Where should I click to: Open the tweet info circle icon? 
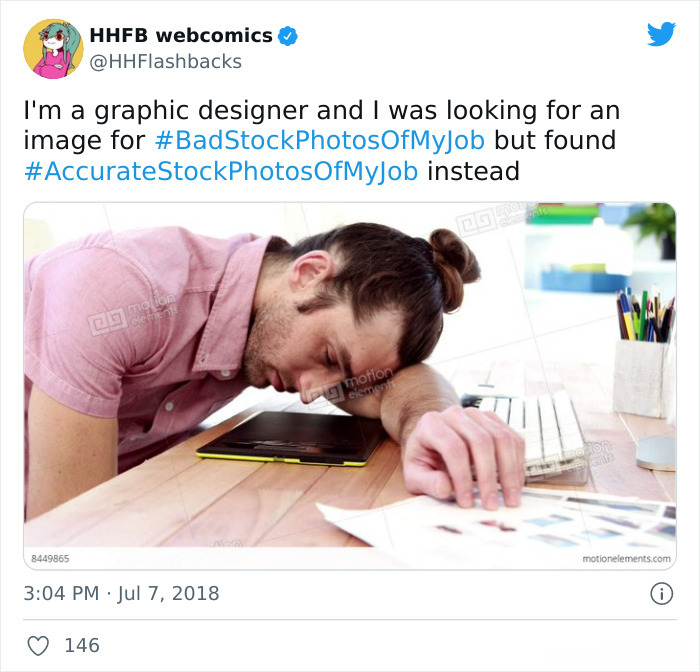point(661,594)
